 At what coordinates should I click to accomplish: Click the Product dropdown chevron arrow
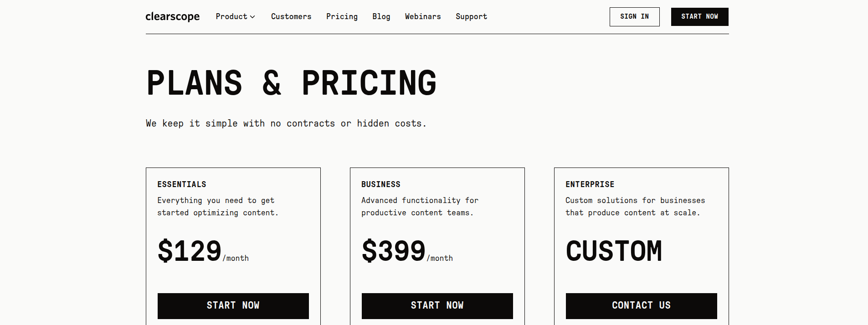click(253, 17)
